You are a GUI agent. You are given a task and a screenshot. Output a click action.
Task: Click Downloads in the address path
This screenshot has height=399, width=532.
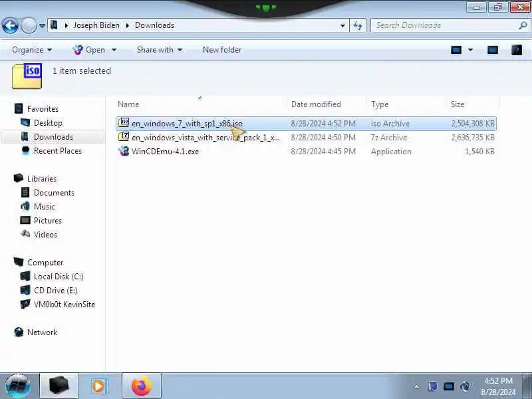click(x=154, y=25)
